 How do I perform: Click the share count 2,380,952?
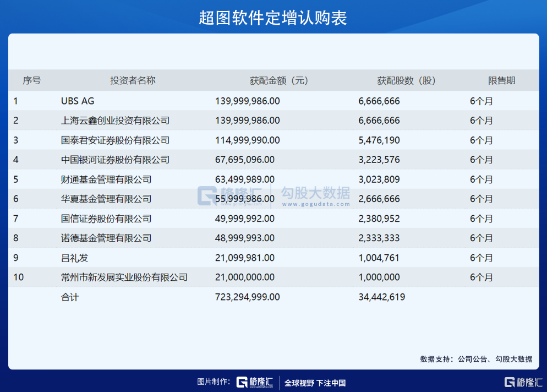tap(379, 219)
